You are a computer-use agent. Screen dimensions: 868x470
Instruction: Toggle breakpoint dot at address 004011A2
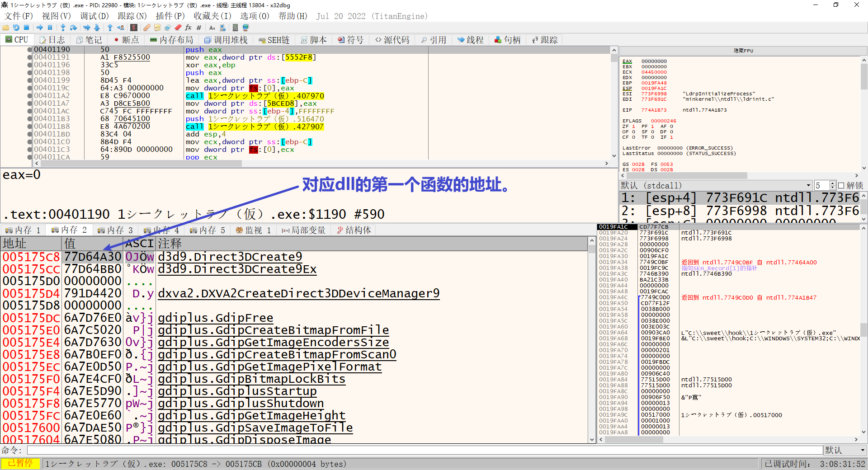[30, 96]
